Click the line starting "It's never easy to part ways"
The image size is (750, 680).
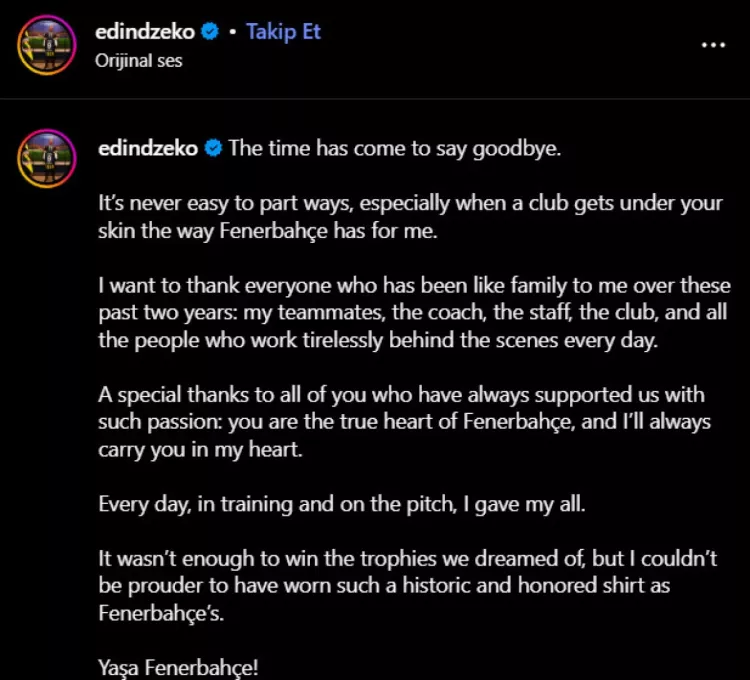click(409, 203)
